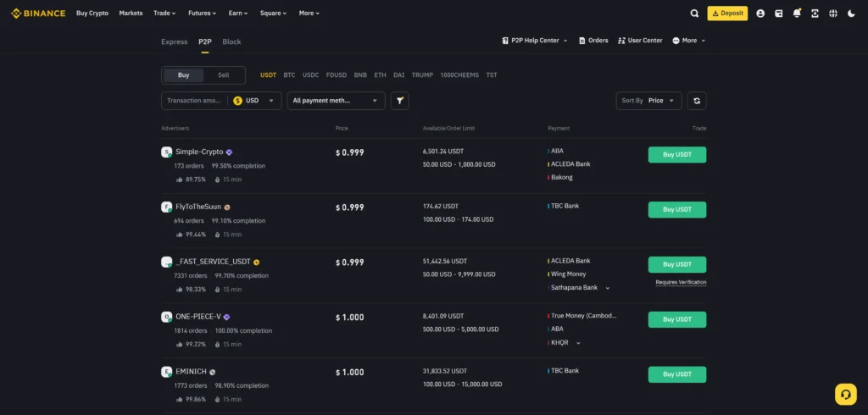Click thumbs-up rating icon for Simple-Crypto

click(x=180, y=180)
